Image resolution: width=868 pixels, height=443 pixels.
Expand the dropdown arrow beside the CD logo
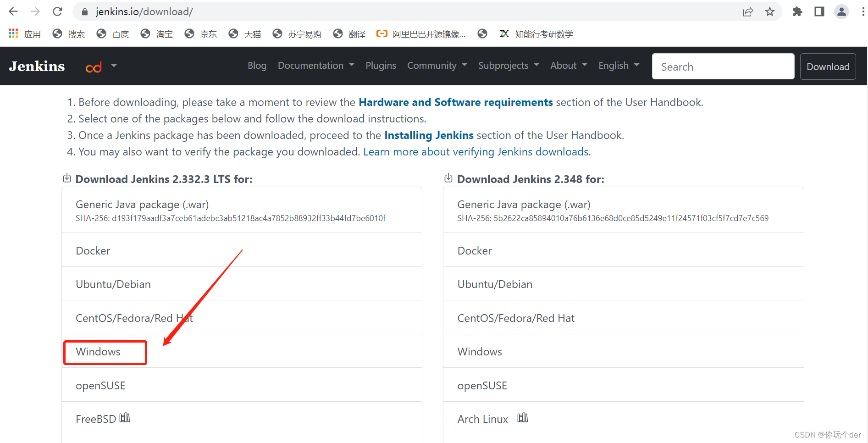114,66
